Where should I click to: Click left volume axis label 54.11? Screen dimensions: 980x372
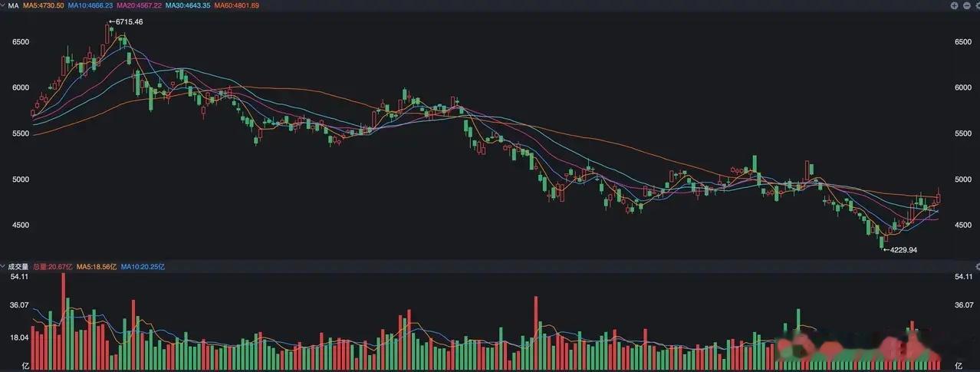18,277
